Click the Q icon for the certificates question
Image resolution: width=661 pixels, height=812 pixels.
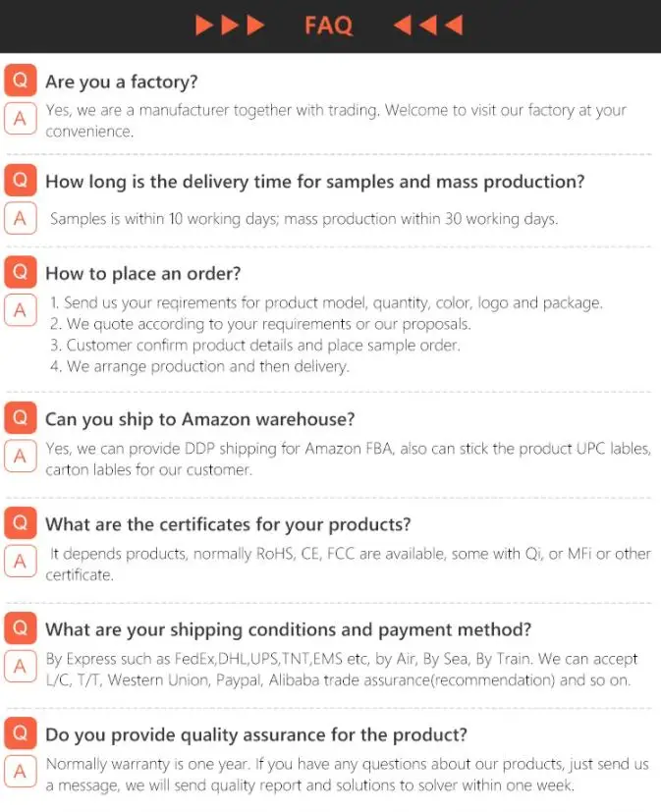click(x=20, y=523)
